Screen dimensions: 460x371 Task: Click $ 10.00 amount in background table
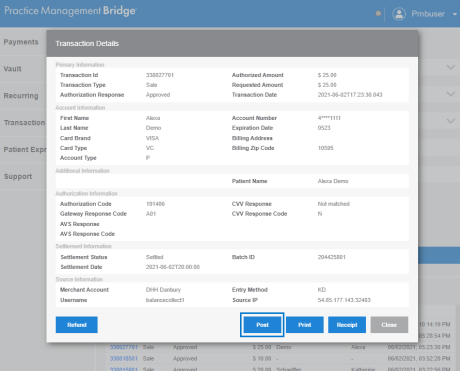(262, 359)
